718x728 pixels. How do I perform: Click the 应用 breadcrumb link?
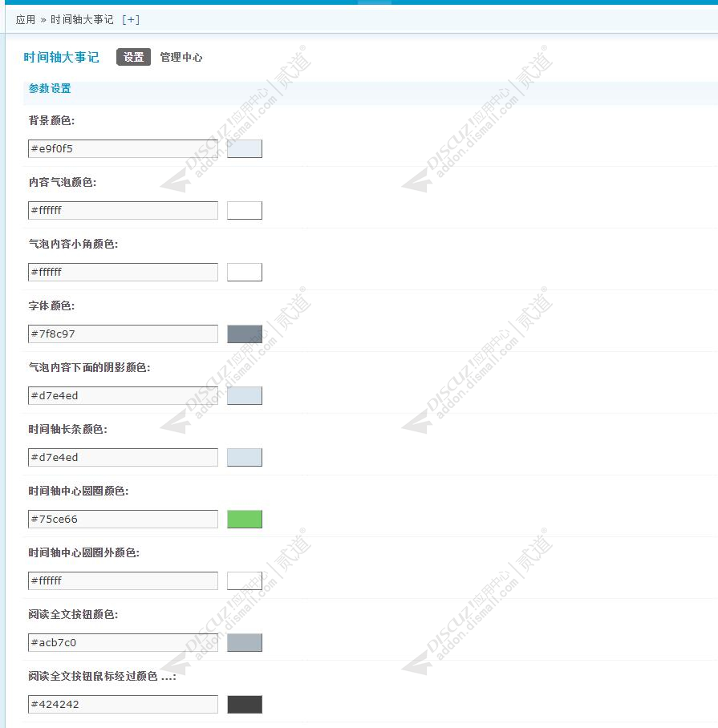pyautogui.click(x=26, y=19)
